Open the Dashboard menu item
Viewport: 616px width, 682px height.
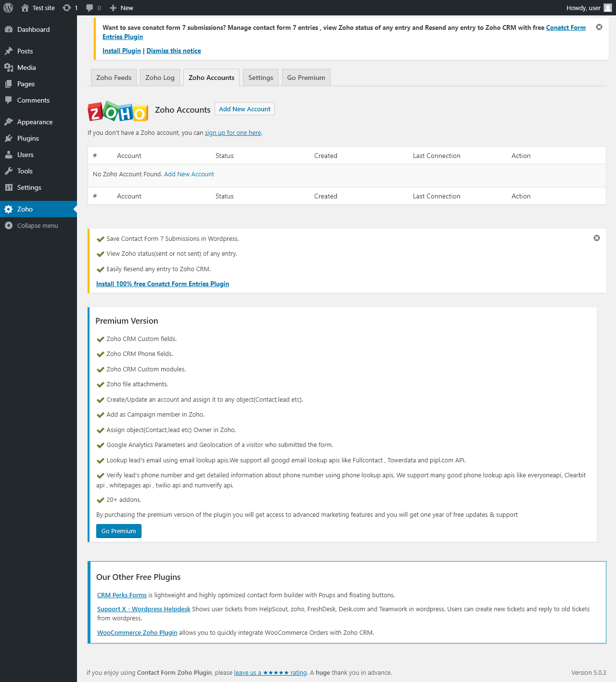38,29
